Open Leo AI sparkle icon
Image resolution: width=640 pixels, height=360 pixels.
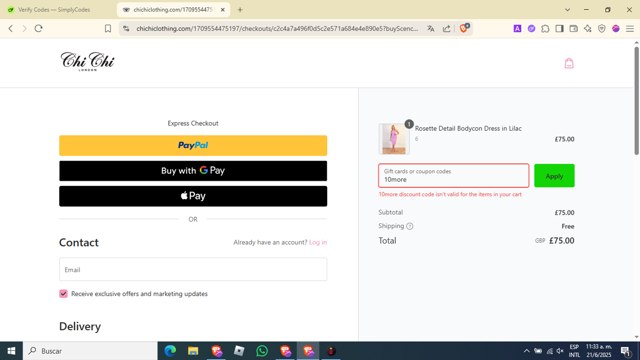coord(587,29)
